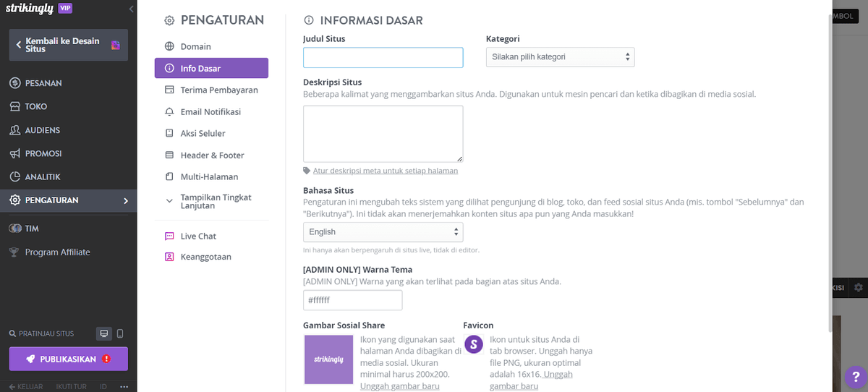Click the Terima Pembayaran card icon
The image size is (868, 392).
coord(169,90)
